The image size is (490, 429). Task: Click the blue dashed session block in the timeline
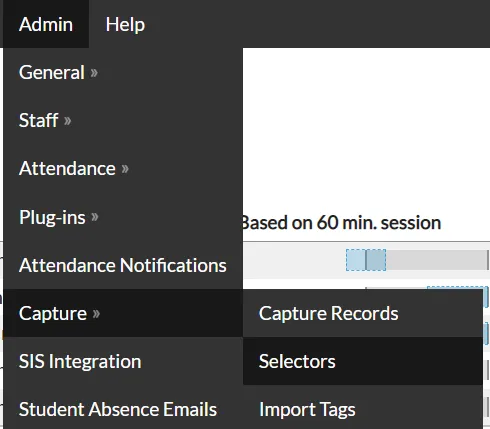click(x=366, y=260)
